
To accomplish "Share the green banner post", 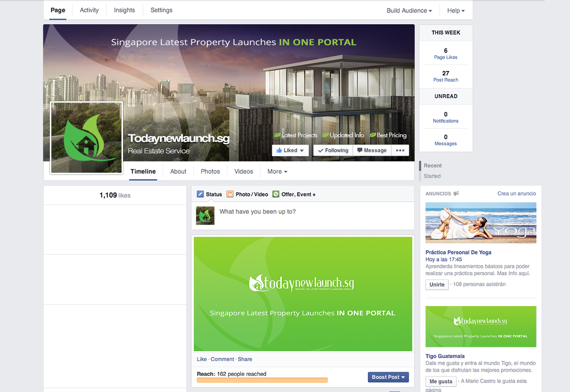I will pyautogui.click(x=245, y=359).
